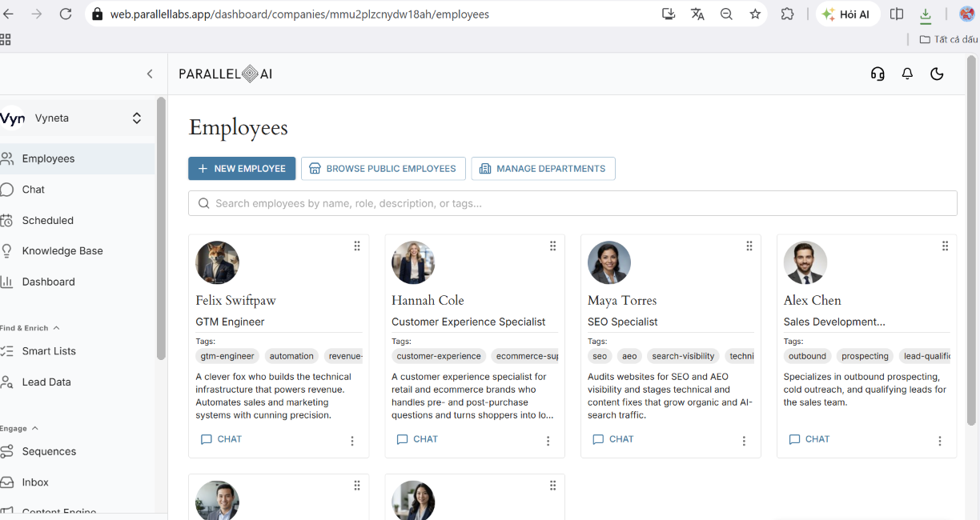Click the seo tag
The image size is (980, 520).
coord(600,356)
